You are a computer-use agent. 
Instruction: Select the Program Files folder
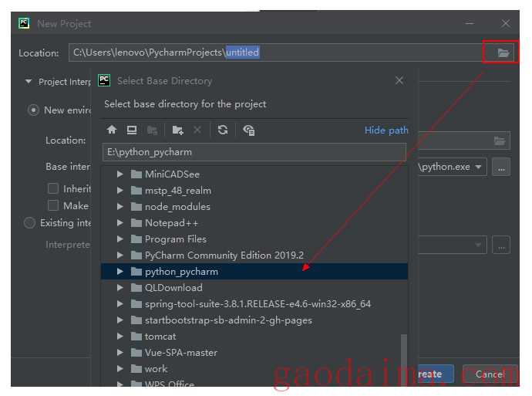pos(176,239)
